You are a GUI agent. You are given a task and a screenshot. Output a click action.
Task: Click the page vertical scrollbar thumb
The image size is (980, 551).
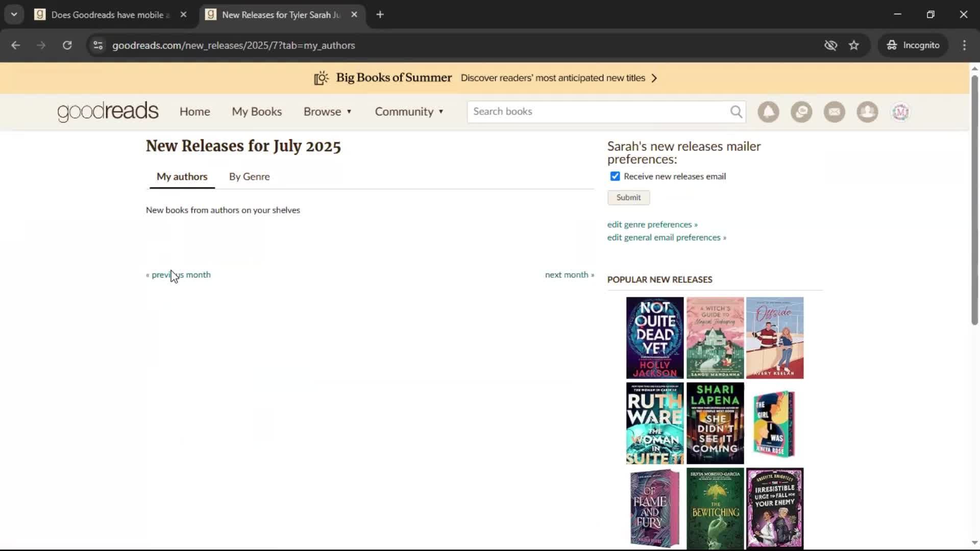click(974, 200)
